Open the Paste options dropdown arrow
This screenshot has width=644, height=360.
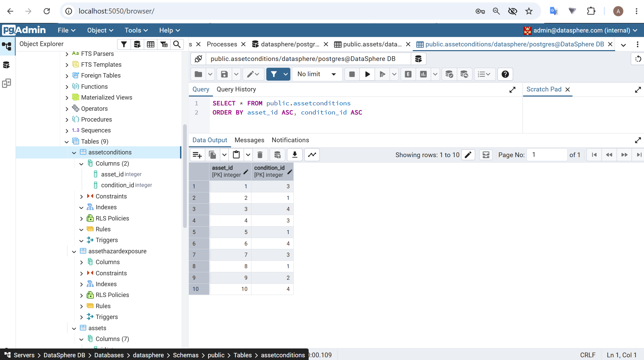coord(248,155)
